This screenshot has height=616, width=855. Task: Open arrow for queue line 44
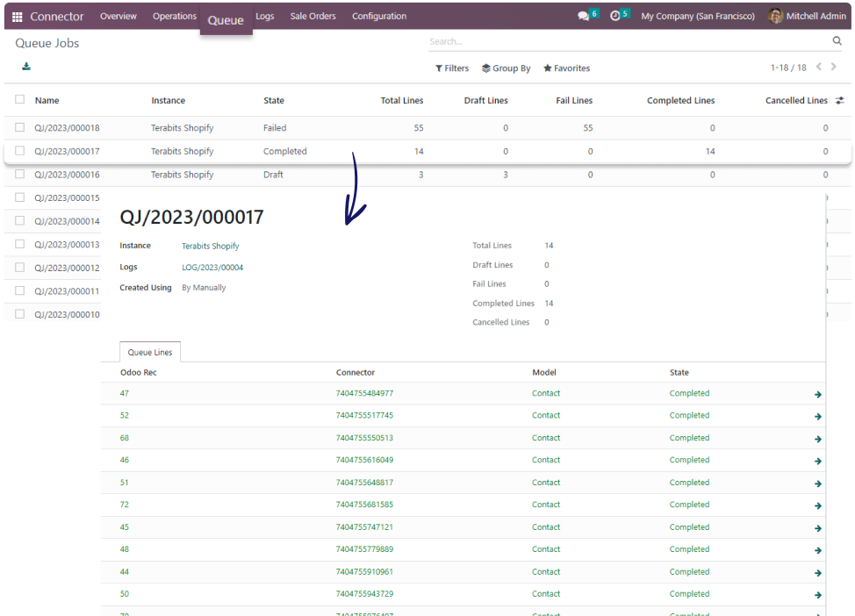[818, 573]
